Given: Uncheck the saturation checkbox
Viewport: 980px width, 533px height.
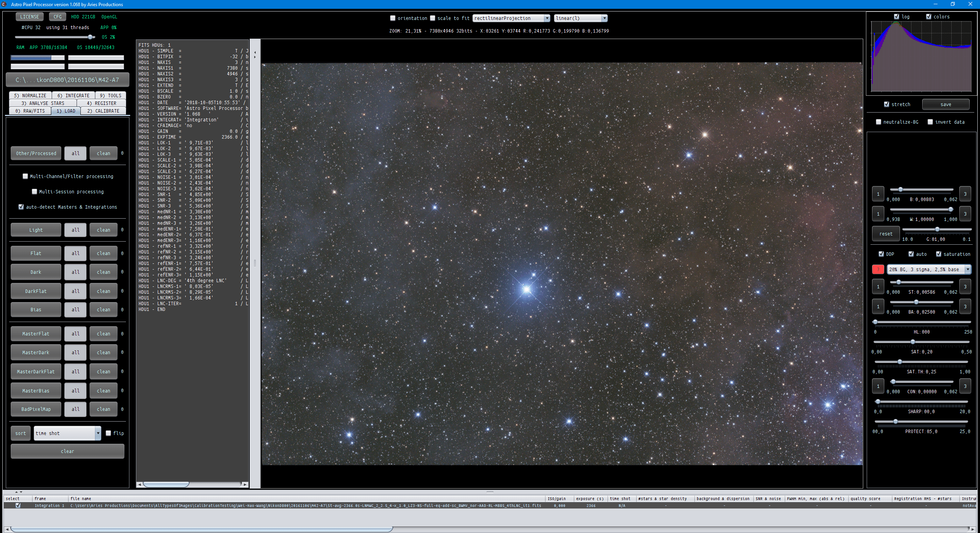Looking at the screenshot, I should click(x=939, y=254).
